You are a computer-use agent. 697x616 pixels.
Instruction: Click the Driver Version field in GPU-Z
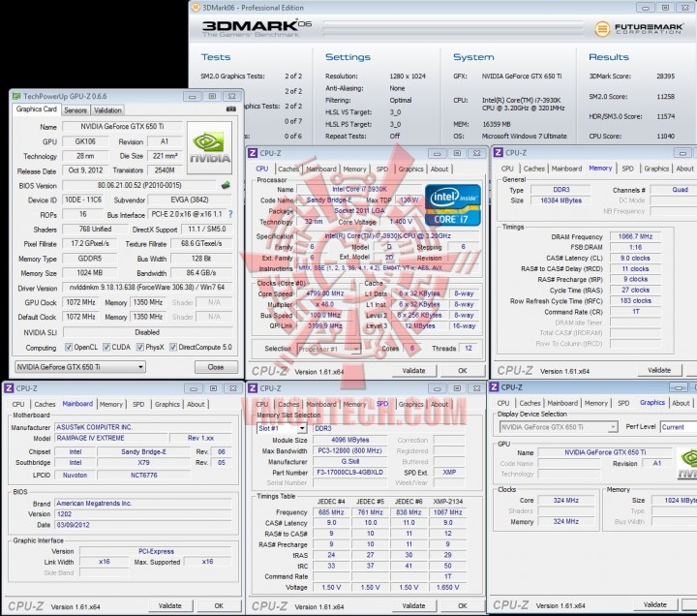[147, 288]
